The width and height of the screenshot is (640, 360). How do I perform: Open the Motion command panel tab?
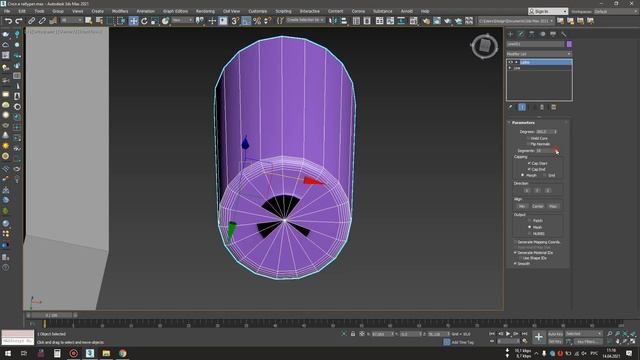tap(542, 34)
